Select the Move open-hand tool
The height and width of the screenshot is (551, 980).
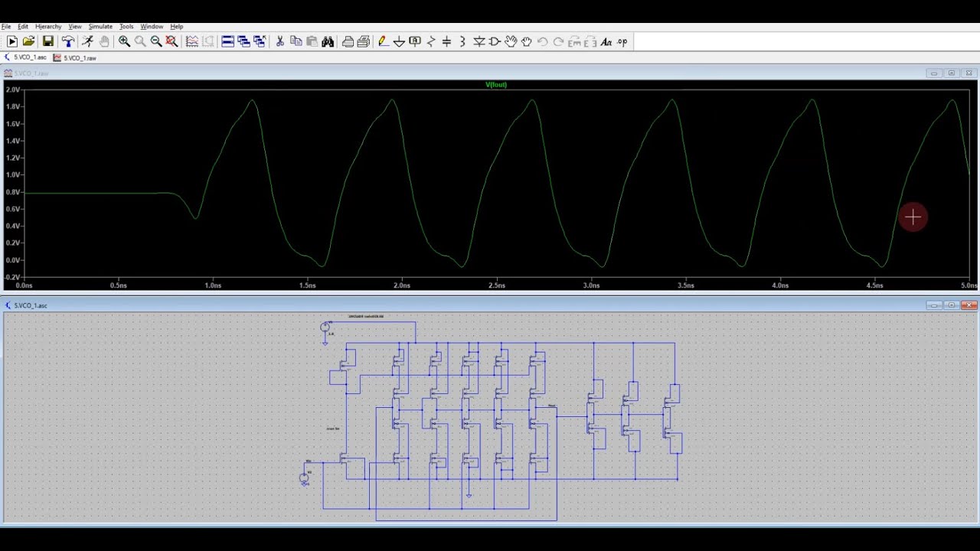(511, 41)
